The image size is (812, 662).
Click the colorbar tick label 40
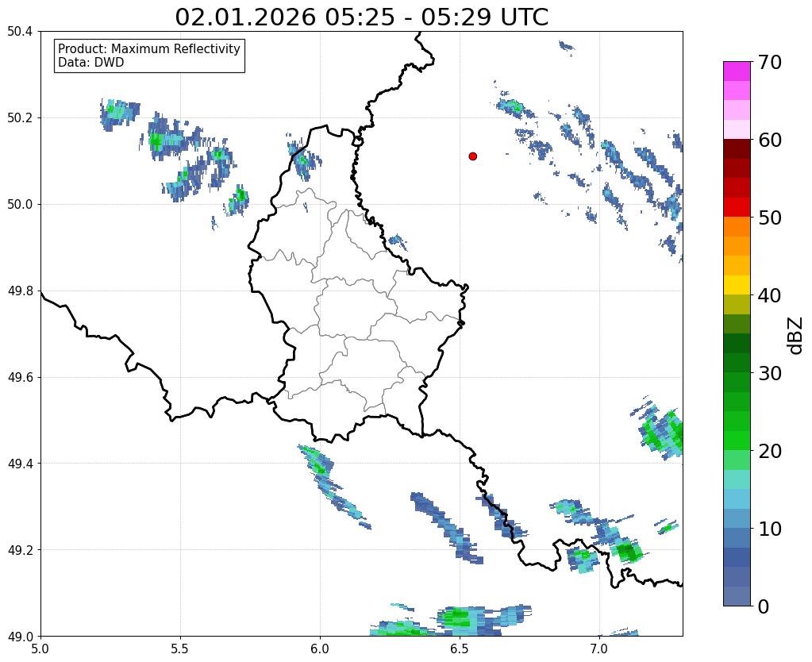pos(770,295)
